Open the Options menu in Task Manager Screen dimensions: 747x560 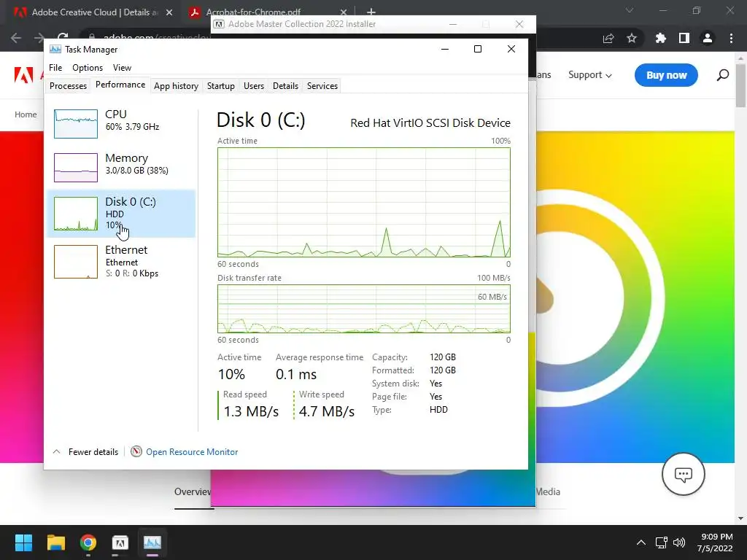88,68
